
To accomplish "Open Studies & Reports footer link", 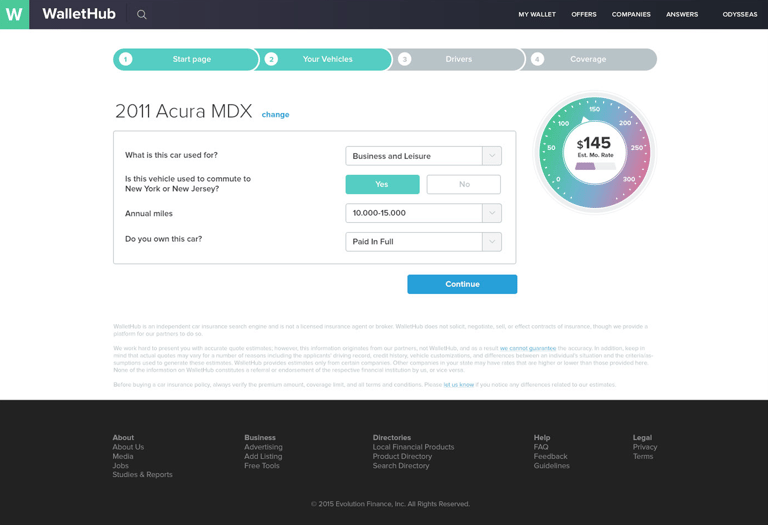I will [x=143, y=474].
